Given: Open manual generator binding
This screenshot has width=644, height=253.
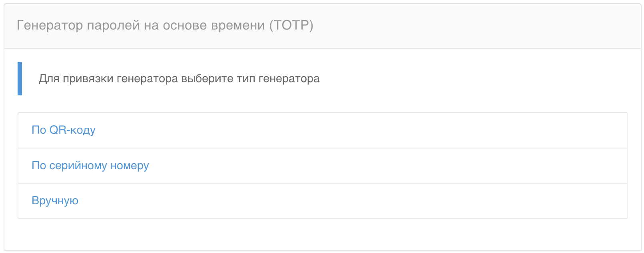Looking at the screenshot, I should 55,201.
